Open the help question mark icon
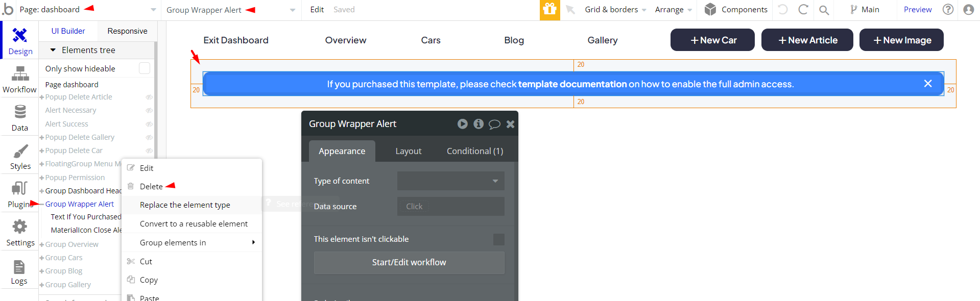 (948, 10)
